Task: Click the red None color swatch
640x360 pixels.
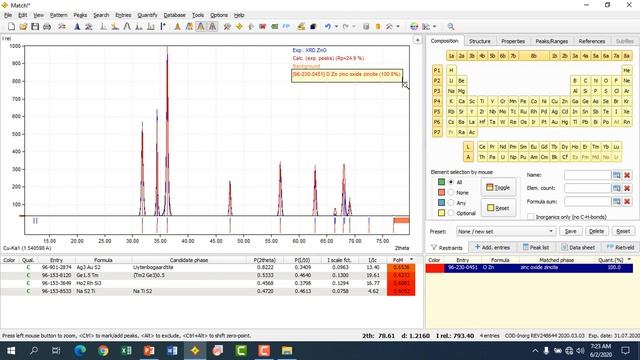Action: click(441, 192)
